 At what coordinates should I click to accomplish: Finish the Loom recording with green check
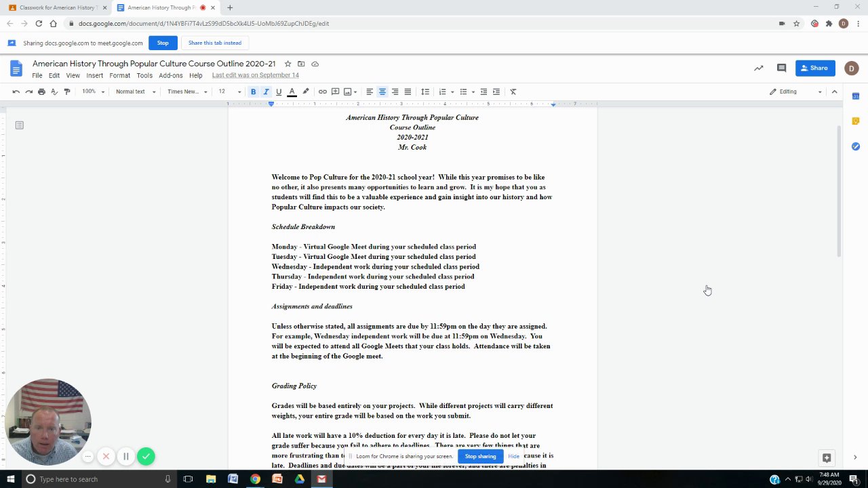(146, 456)
